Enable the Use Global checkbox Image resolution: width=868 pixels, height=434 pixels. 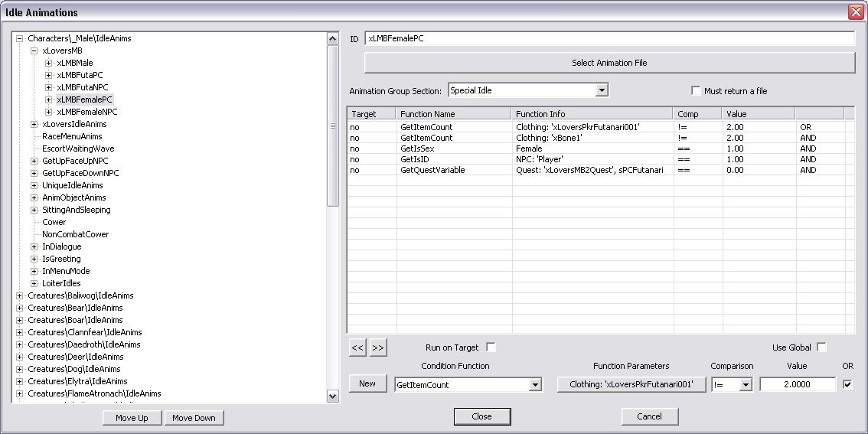(x=821, y=347)
